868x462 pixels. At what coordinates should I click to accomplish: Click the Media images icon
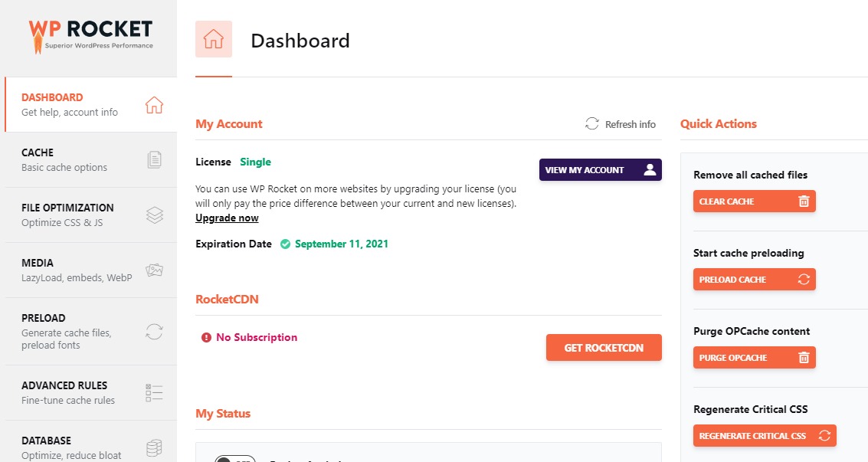tap(155, 270)
